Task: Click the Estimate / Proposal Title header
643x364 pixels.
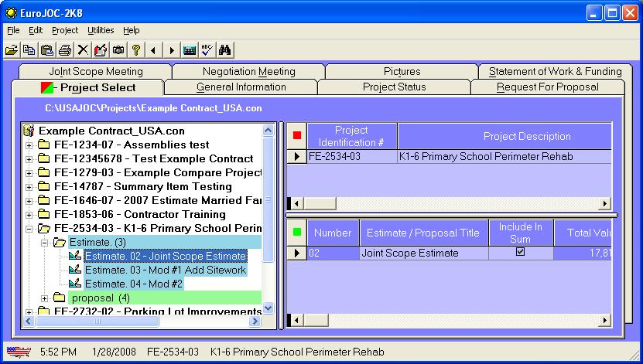Action: [x=422, y=233]
